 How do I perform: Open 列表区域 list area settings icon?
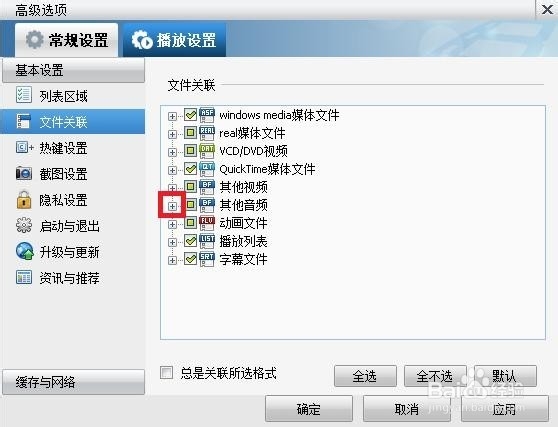pos(24,95)
